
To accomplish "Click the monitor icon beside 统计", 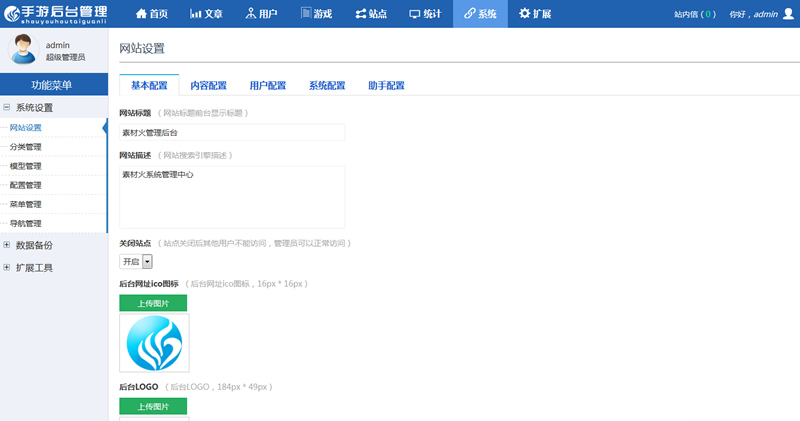I will 415,14.
